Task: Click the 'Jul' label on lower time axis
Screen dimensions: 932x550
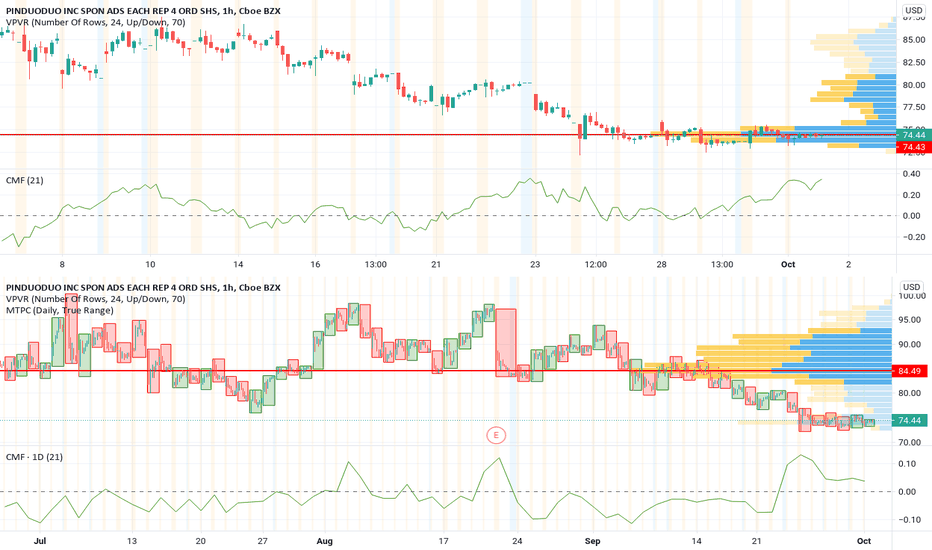Action: (x=40, y=541)
